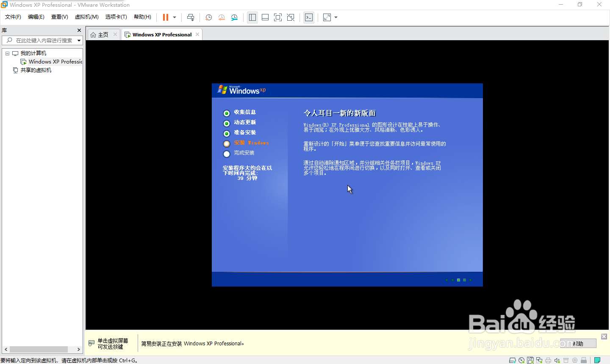Click the green message log icon
The image size is (610, 364).
click(597, 360)
